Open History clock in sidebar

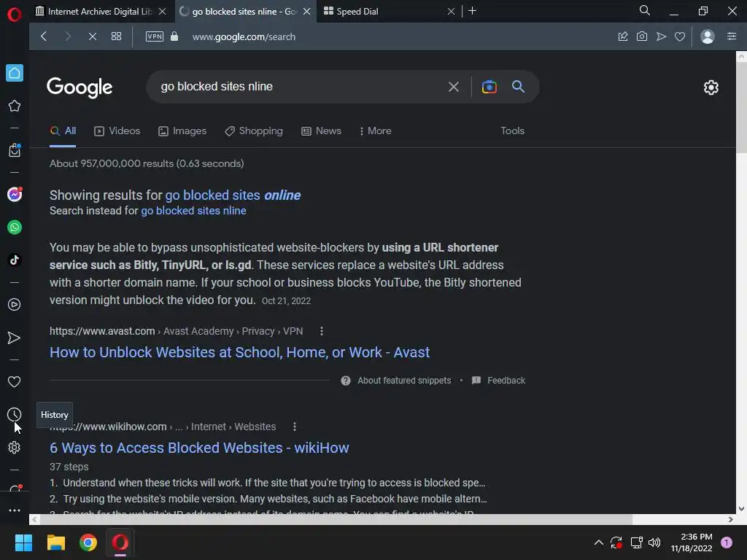[x=15, y=415]
